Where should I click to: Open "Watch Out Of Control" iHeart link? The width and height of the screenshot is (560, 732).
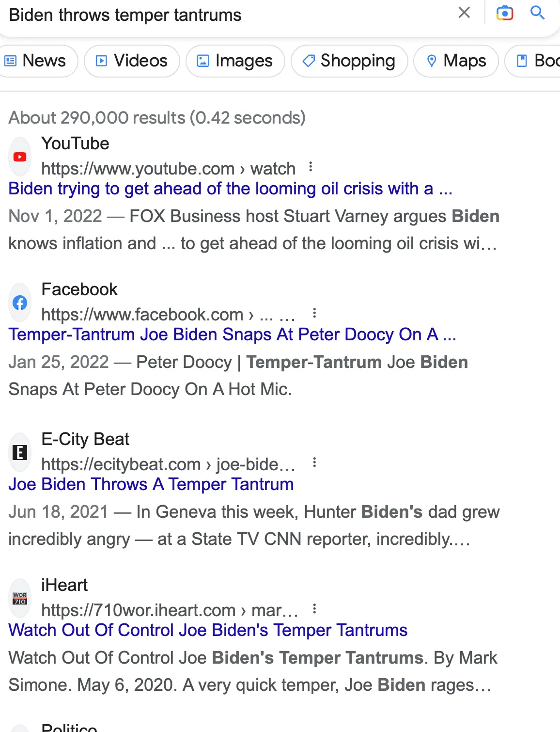click(x=208, y=630)
